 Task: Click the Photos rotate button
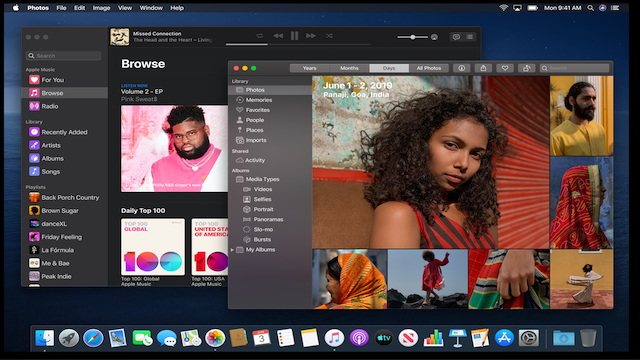click(x=527, y=68)
